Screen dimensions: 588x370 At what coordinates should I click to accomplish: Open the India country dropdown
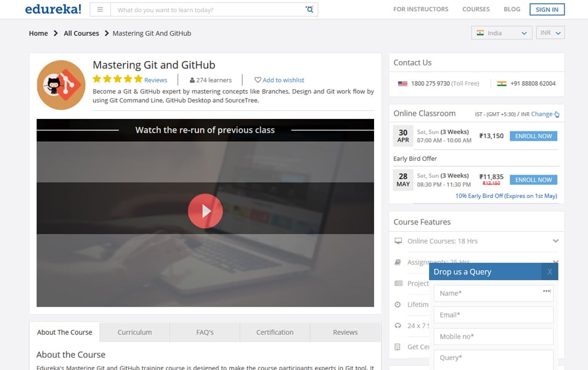501,33
